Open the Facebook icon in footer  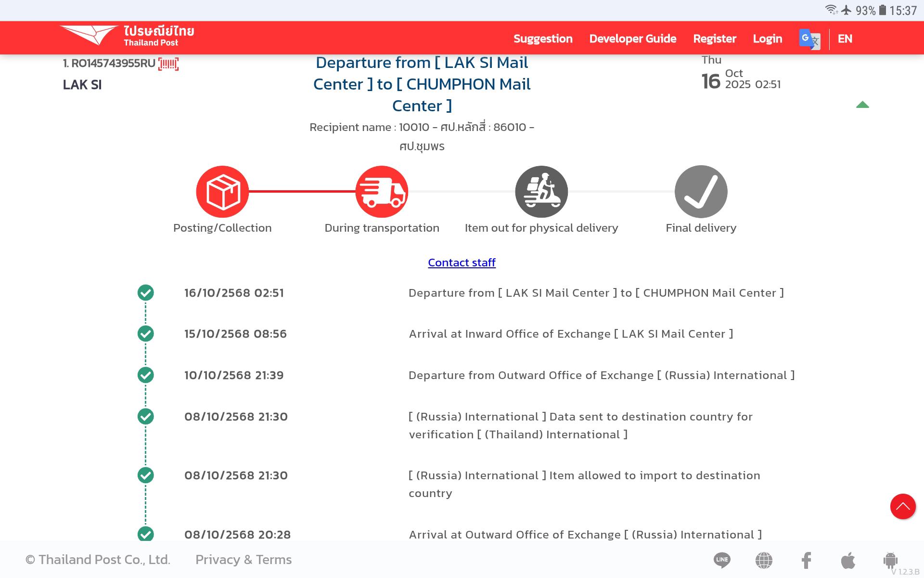pyautogui.click(x=806, y=560)
